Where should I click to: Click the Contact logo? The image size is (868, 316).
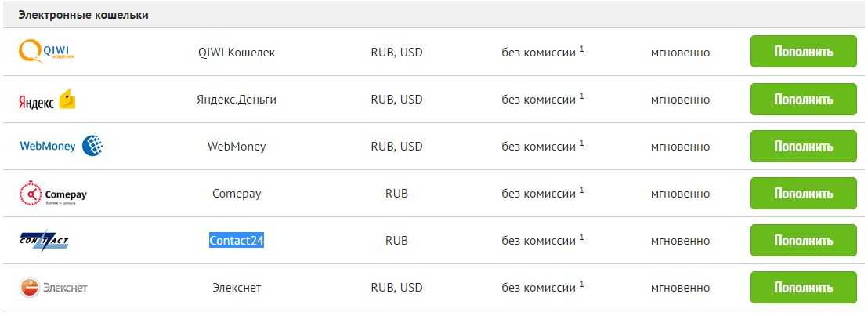pyautogui.click(x=44, y=241)
